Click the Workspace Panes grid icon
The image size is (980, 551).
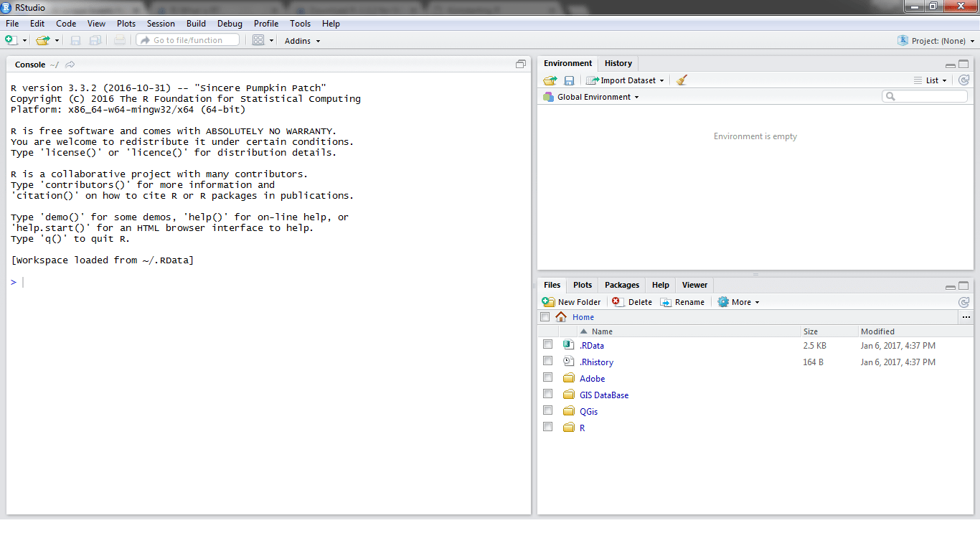coord(258,40)
